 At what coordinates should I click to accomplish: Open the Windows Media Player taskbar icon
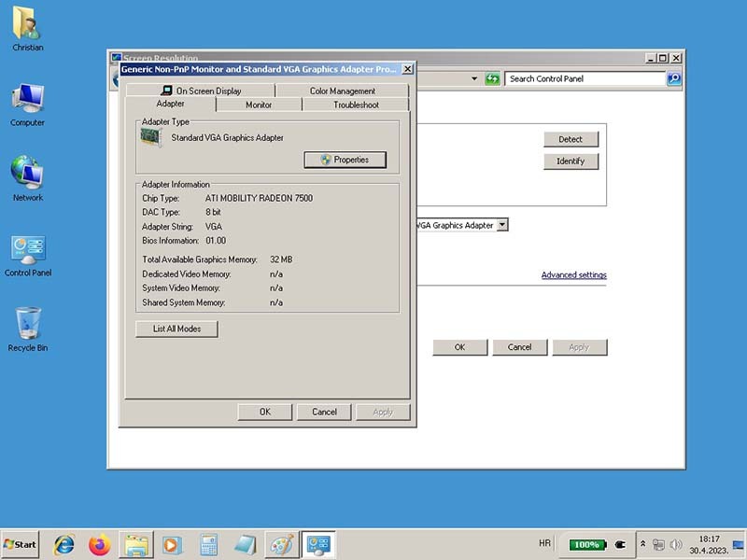coord(172,544)
